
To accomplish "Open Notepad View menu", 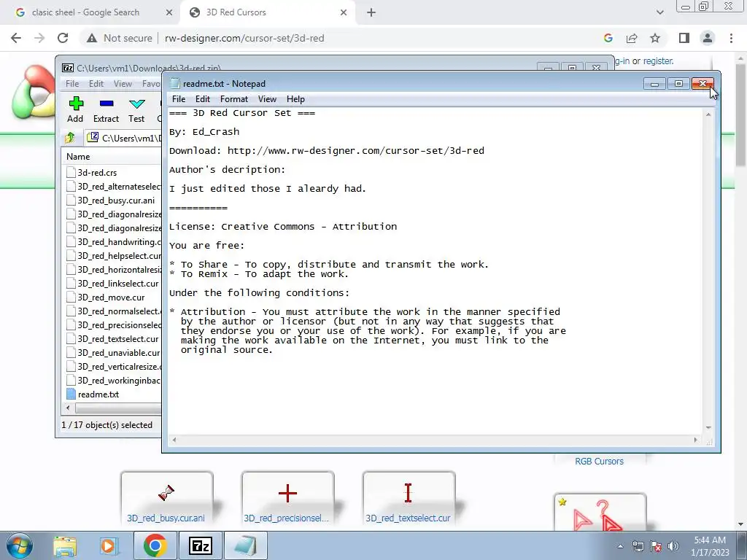I will pyautogui.click(x=267, y=99).
